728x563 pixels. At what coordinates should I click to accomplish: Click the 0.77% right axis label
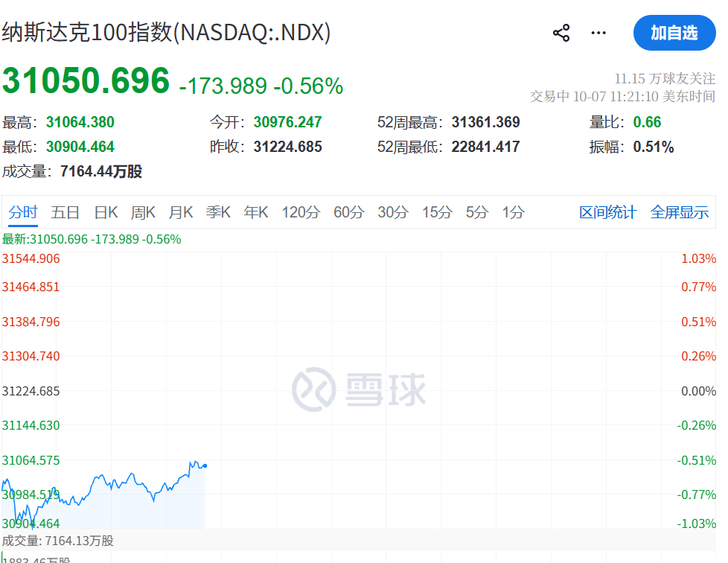[x=698, y=287]
